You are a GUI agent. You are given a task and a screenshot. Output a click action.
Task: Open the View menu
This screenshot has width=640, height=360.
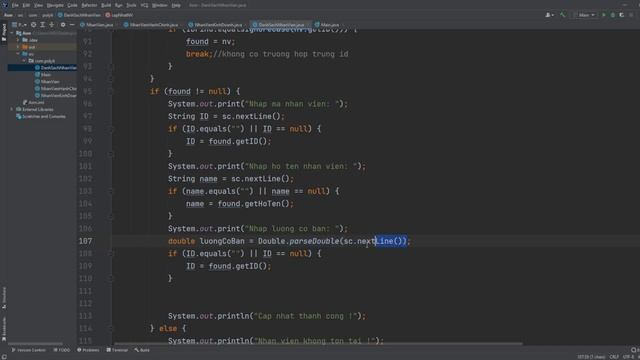pos(38,5)
